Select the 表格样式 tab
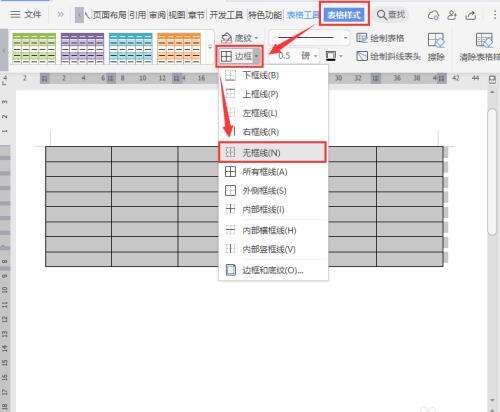 coord(344,15)
